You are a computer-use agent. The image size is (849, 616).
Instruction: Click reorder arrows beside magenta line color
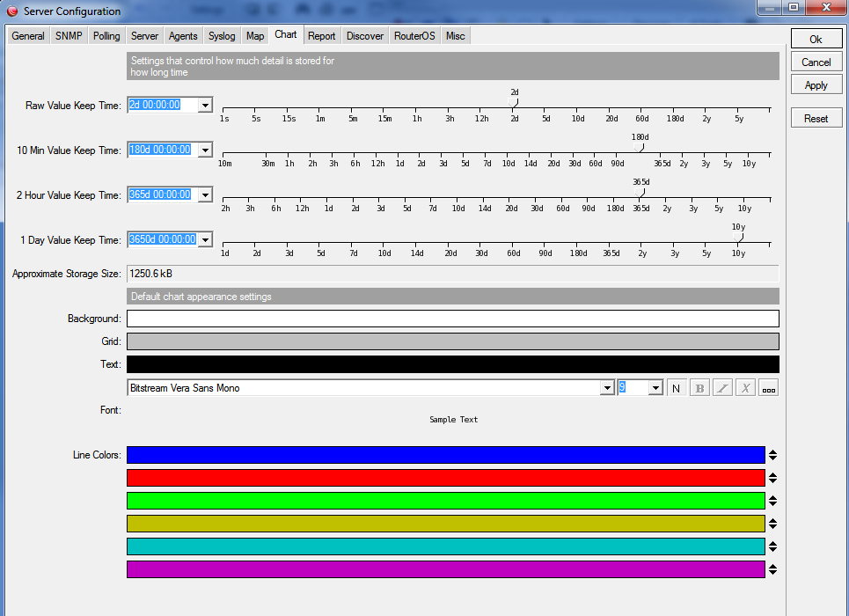[772, 568]
